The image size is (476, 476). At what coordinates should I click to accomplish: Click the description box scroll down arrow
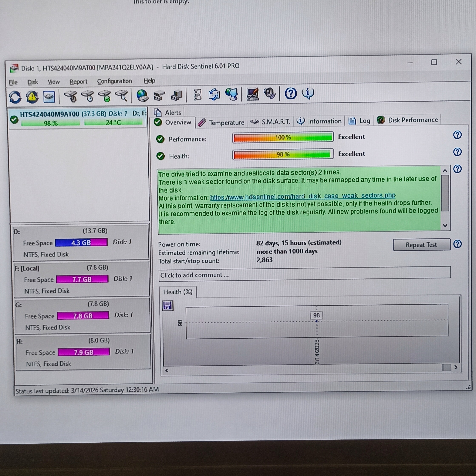click(445, 225)
